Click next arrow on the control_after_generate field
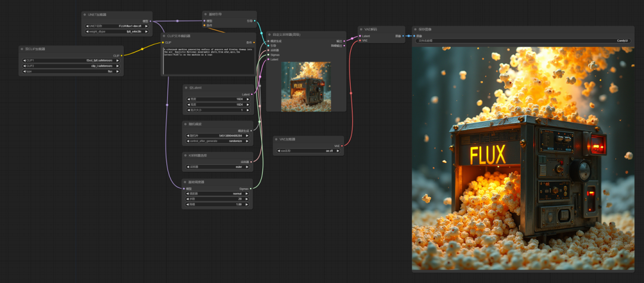The image size is (644, 283). 247,141
